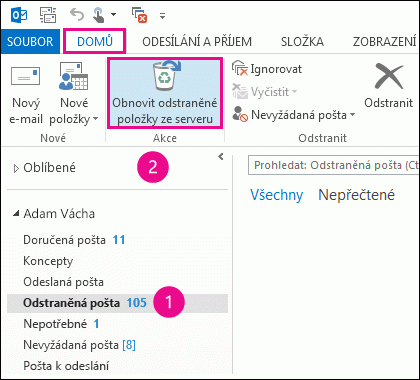Switch to the SLOŽKA tab
This screenshot has width=420, height=380.
coord(302,42)
